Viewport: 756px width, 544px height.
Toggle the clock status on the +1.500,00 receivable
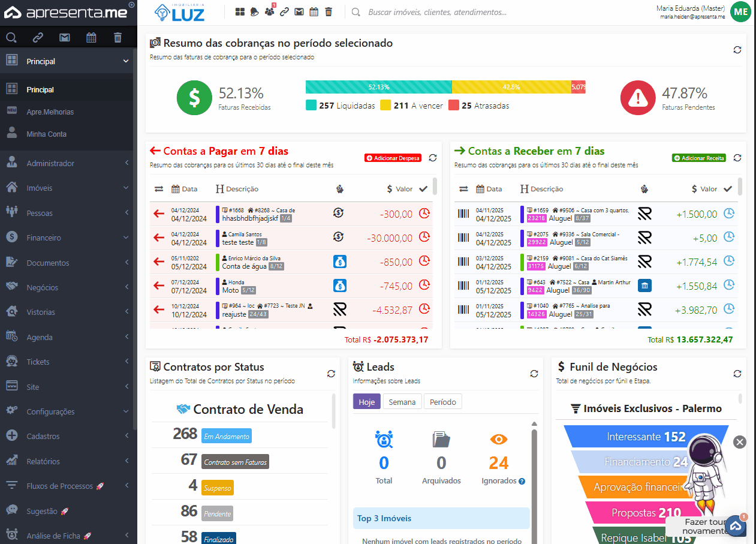pyautogui.click(x=729, y=214)
